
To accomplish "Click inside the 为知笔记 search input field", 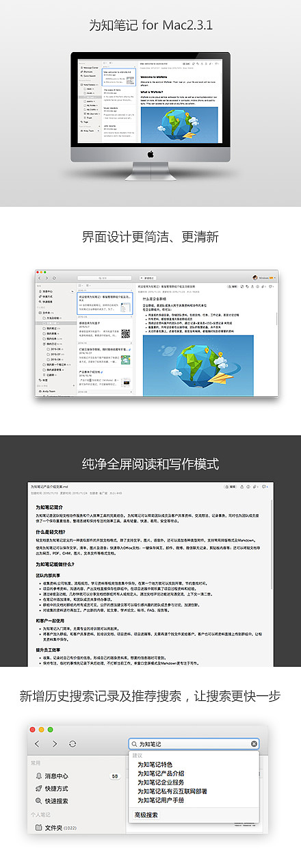I will tap(194, 743).
